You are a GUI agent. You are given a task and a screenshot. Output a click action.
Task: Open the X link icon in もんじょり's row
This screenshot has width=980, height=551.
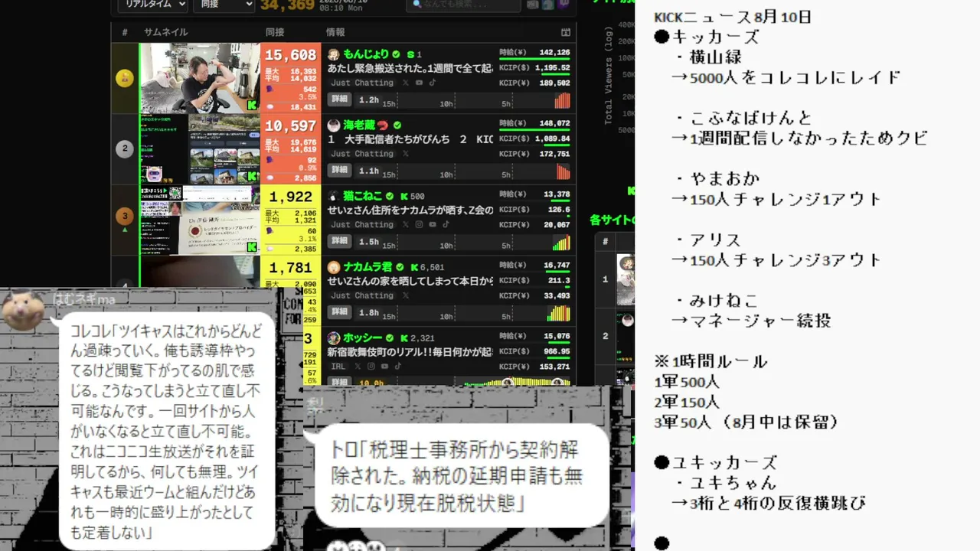(x=405, y=83)
